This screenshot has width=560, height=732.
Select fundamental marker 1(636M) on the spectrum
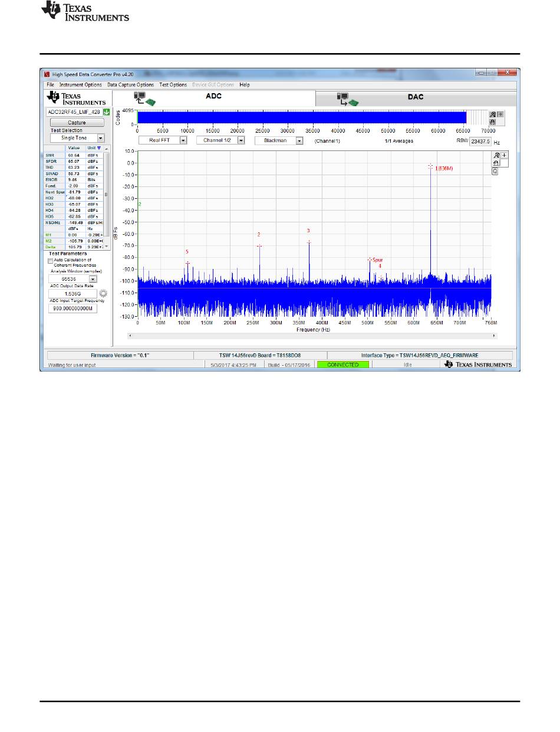click(430, 167)
